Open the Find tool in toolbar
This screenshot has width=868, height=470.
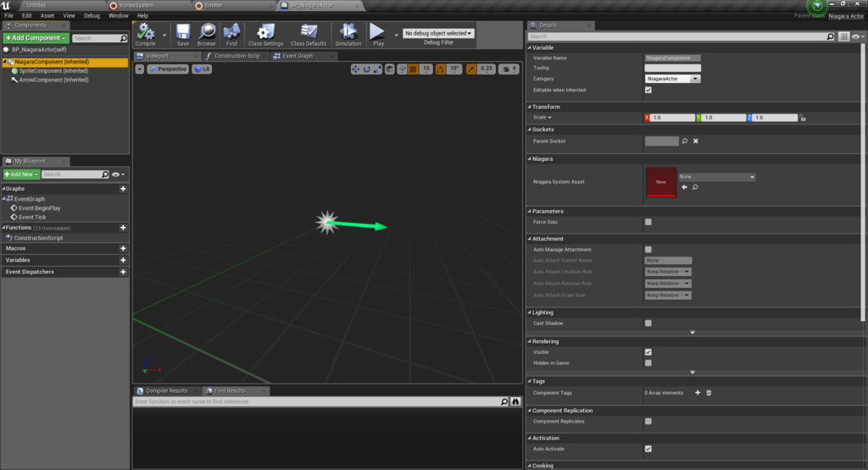point(231,34)
